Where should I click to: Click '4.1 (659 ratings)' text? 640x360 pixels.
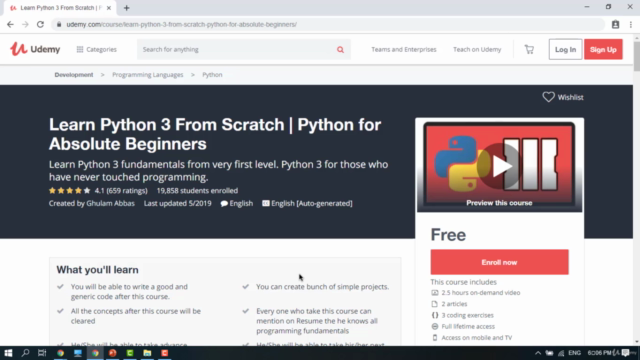(x=121, y=191)
